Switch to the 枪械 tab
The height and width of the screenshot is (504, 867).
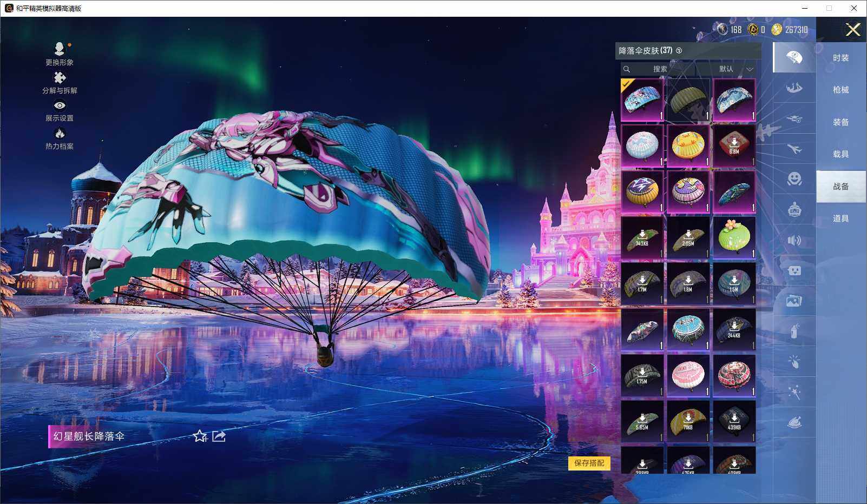[840, 90]
